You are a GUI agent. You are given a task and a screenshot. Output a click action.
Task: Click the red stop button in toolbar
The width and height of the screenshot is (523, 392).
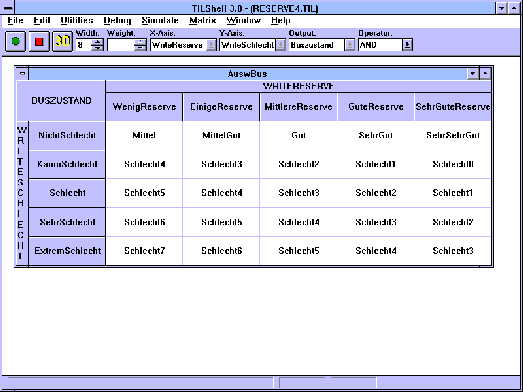click(x=39, y=41)
